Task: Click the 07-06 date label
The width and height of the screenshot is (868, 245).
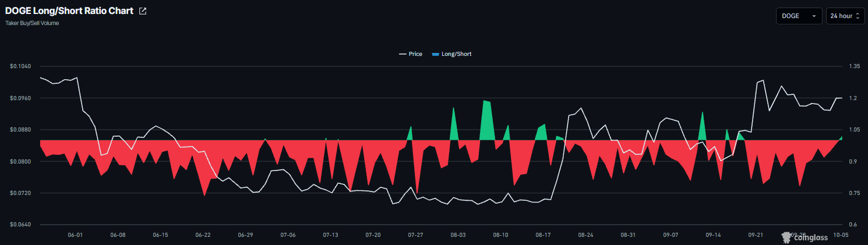Action: coord(288,235)
